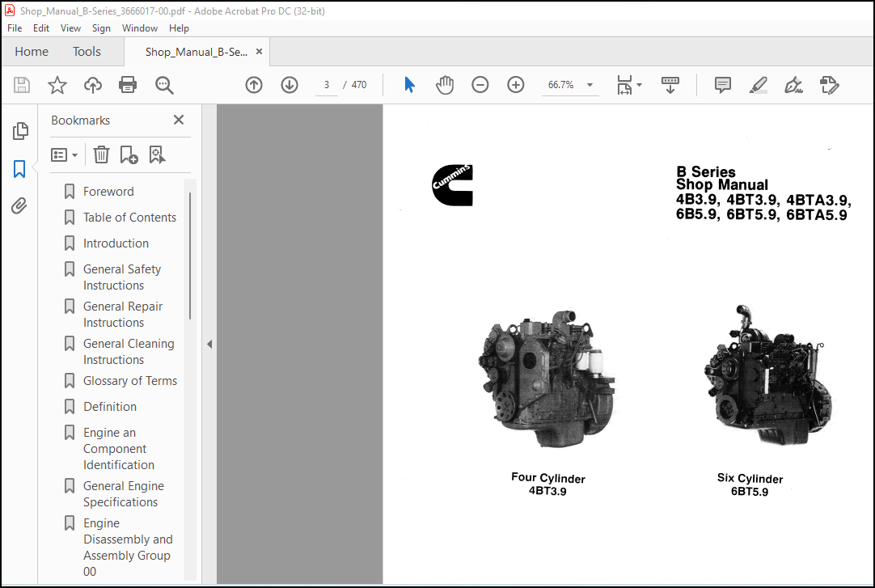The image size is (875, 588).
Task: Zoom out with minus icon
Action: 480,85
